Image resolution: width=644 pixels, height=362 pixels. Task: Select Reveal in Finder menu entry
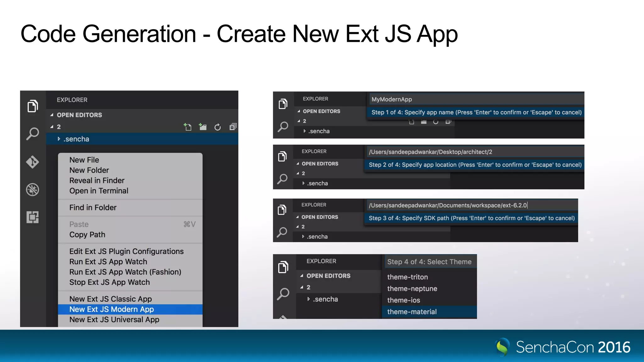coord(130,181)
